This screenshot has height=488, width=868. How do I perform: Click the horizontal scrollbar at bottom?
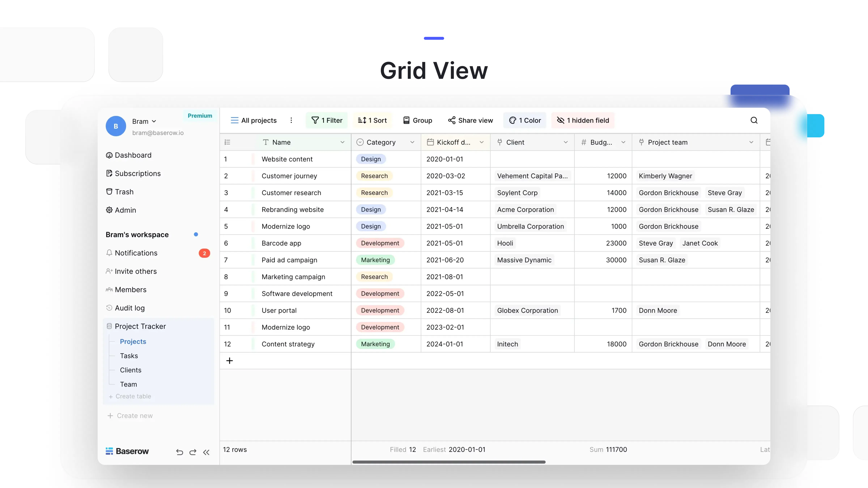449,462
